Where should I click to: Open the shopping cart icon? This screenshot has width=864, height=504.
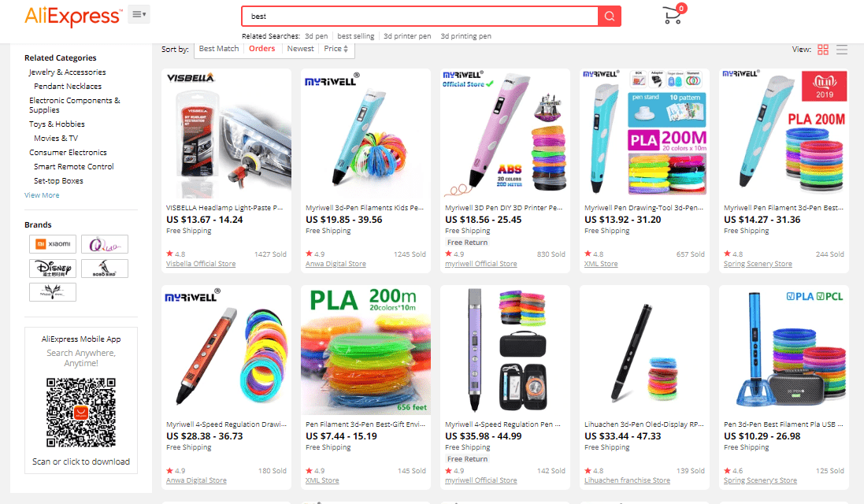[x=674, y=15]
